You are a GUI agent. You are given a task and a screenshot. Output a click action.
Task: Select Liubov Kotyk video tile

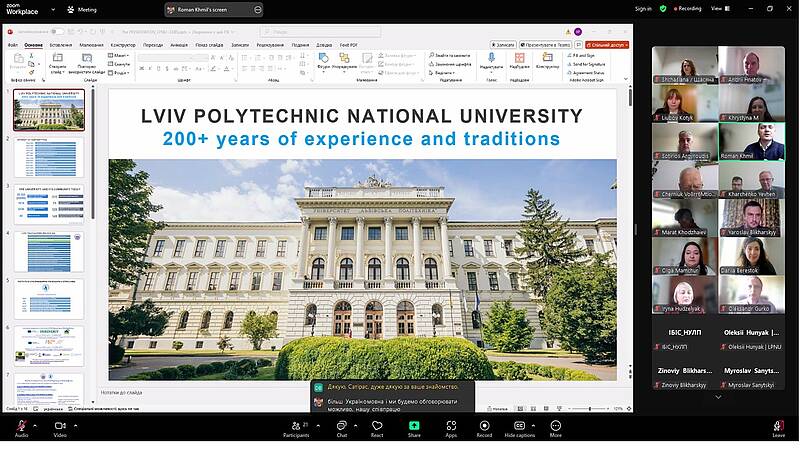(685, 104)
